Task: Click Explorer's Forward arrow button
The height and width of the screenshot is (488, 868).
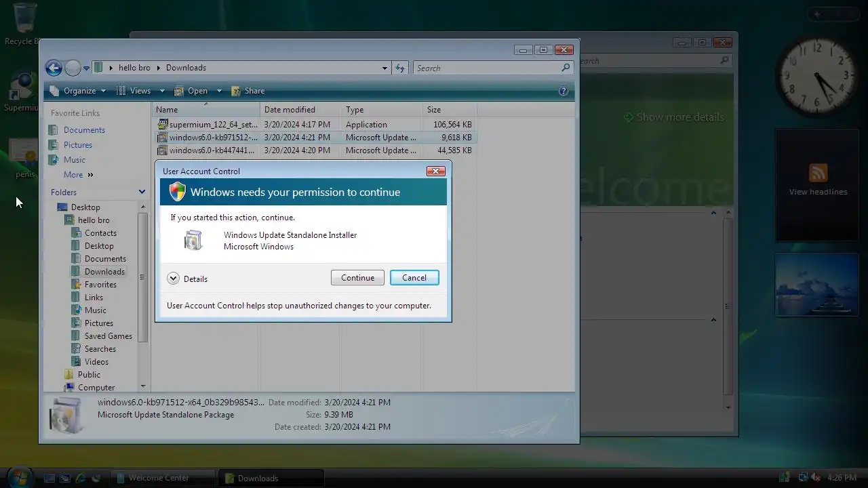Action: click(73, 68)
